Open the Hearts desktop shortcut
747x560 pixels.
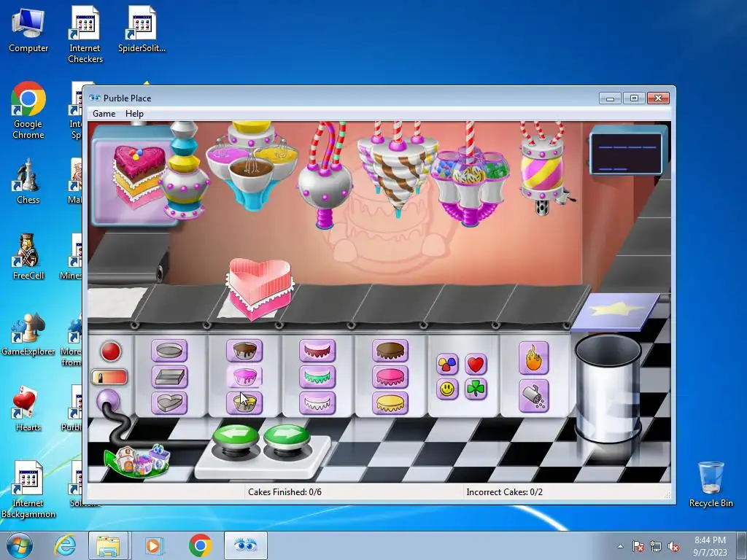point(28,408)
